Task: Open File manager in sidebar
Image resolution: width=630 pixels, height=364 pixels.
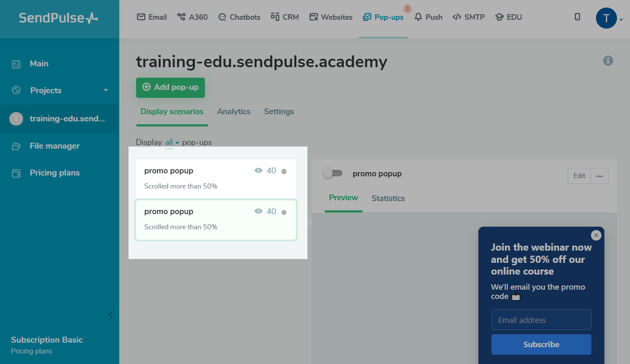Action: click(x=55, y=146)
